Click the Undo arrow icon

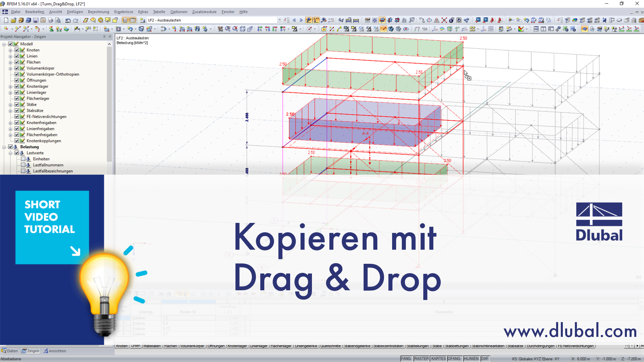(68, 20)
